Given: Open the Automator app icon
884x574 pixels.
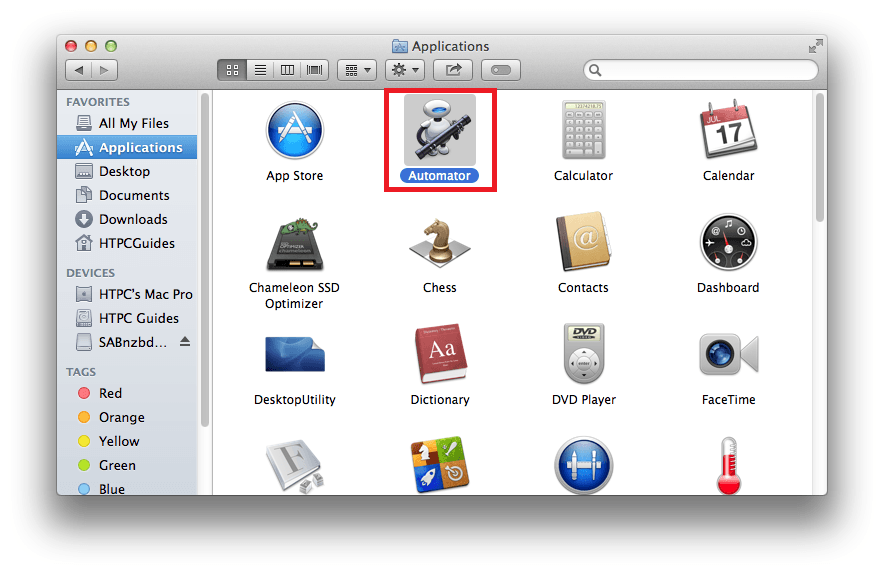Looking at the screenshot, I should tap(439, 131).
